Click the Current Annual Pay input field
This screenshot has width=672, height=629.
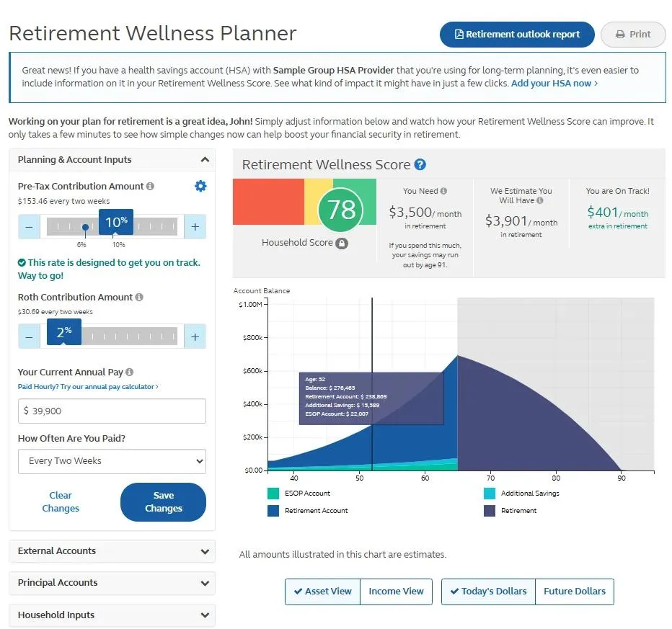112,411
